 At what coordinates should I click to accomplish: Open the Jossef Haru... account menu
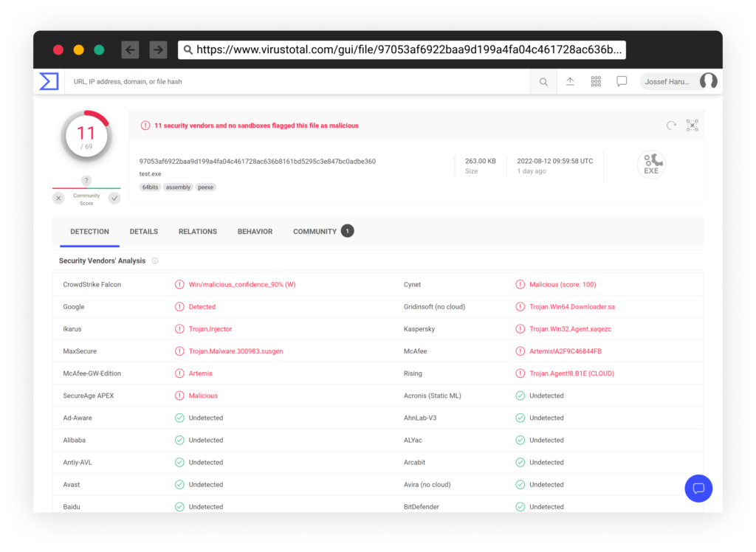click(x=679, y=81)
